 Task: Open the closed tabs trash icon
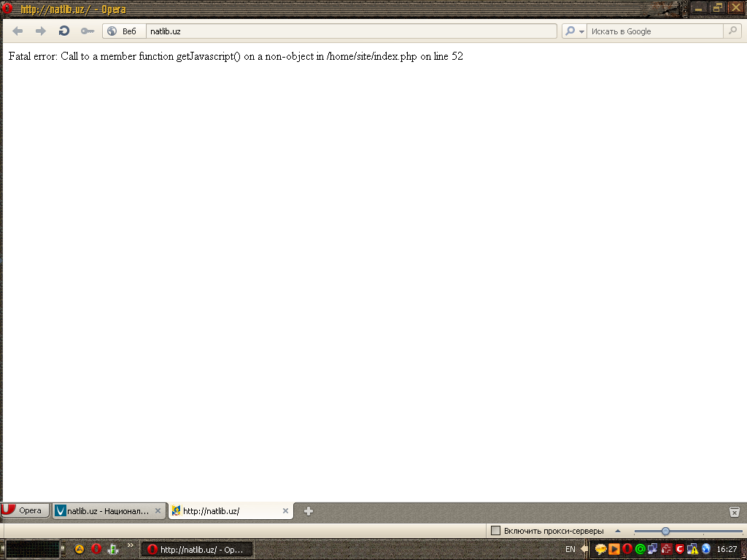pos(735,512)
